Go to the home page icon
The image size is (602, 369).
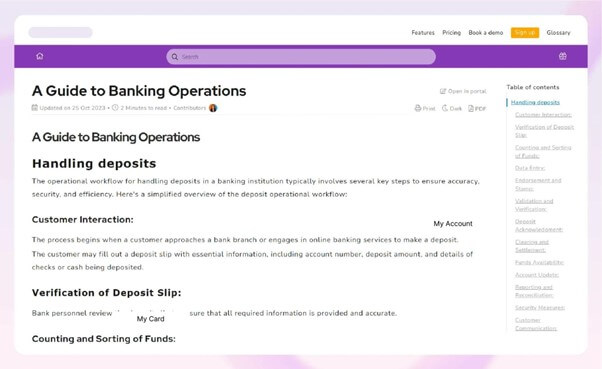(x=40, y=56)
